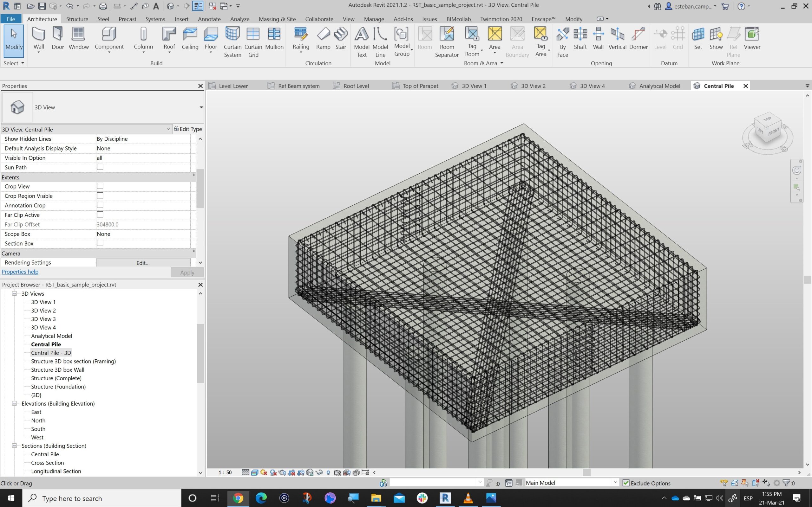Open Chrome from the Windows taskbar

click(x=238, y=498)
